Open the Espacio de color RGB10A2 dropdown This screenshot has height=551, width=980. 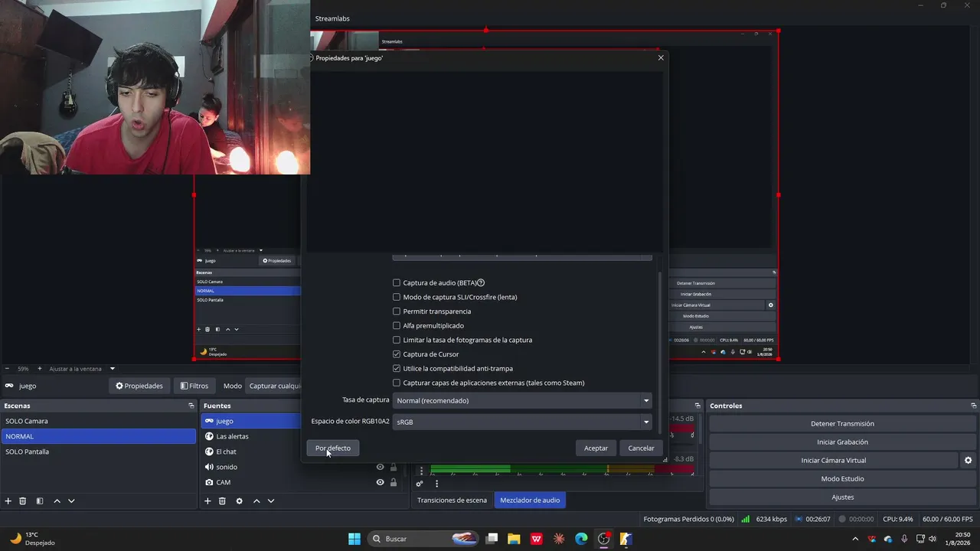pyautogui.click(x=522, y=422)
